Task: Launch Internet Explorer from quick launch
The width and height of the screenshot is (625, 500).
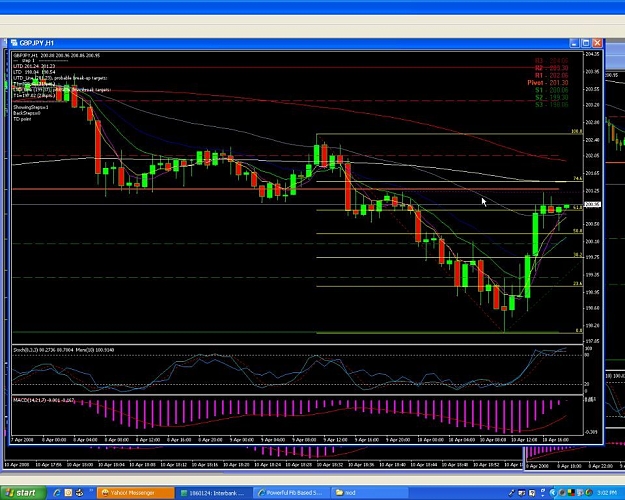Action: coord(57,493)
